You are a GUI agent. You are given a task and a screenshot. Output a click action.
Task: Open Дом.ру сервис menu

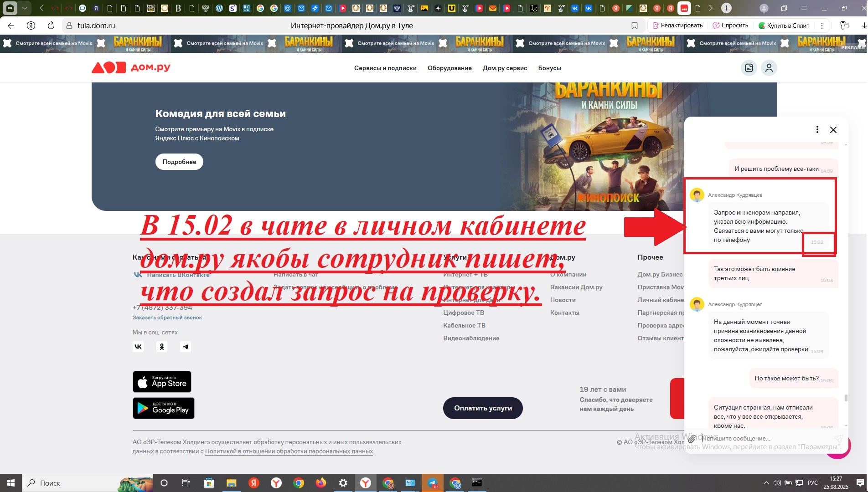click(505, 68)
